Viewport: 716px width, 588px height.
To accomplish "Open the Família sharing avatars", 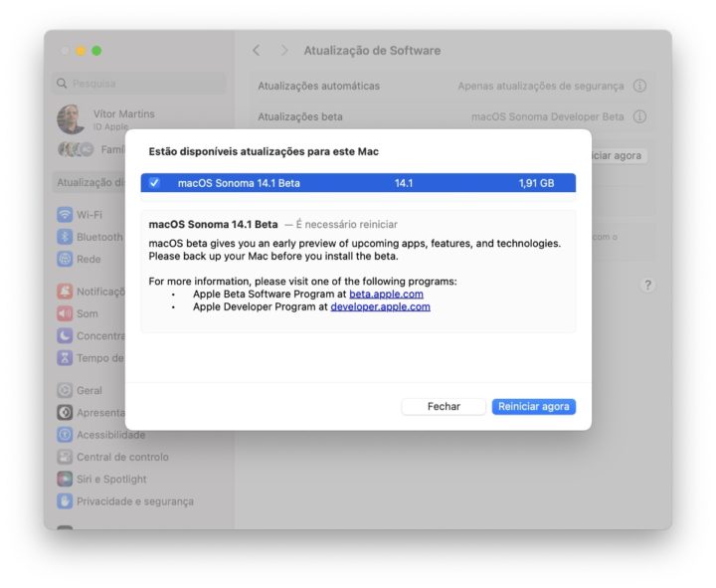I will click(x=76, y=149).
